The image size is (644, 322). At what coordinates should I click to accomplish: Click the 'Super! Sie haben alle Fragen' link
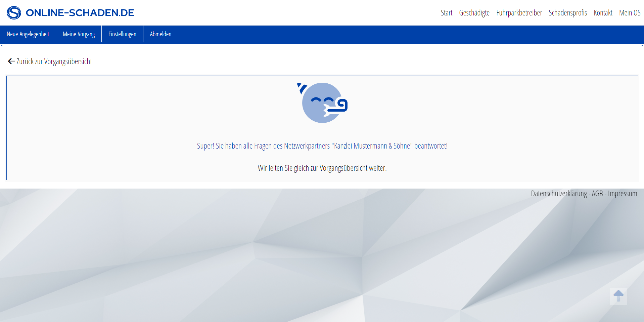coord(322,146)
